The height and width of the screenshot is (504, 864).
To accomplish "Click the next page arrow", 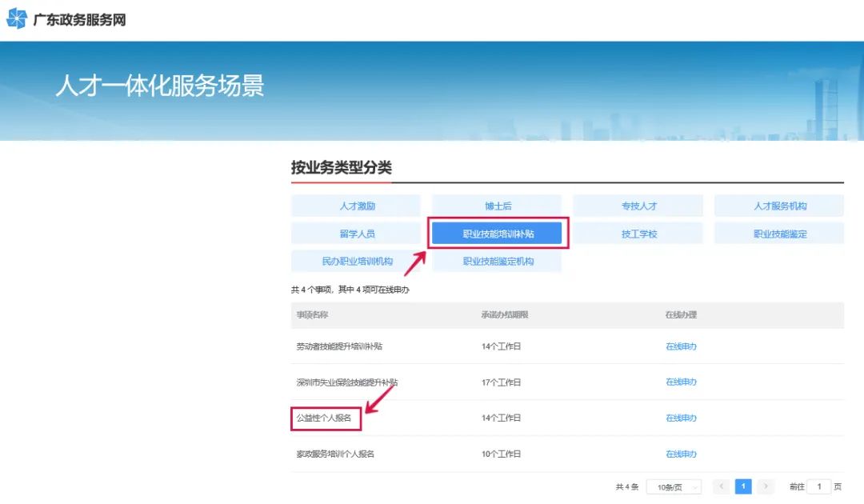I will tap(766, 486).
